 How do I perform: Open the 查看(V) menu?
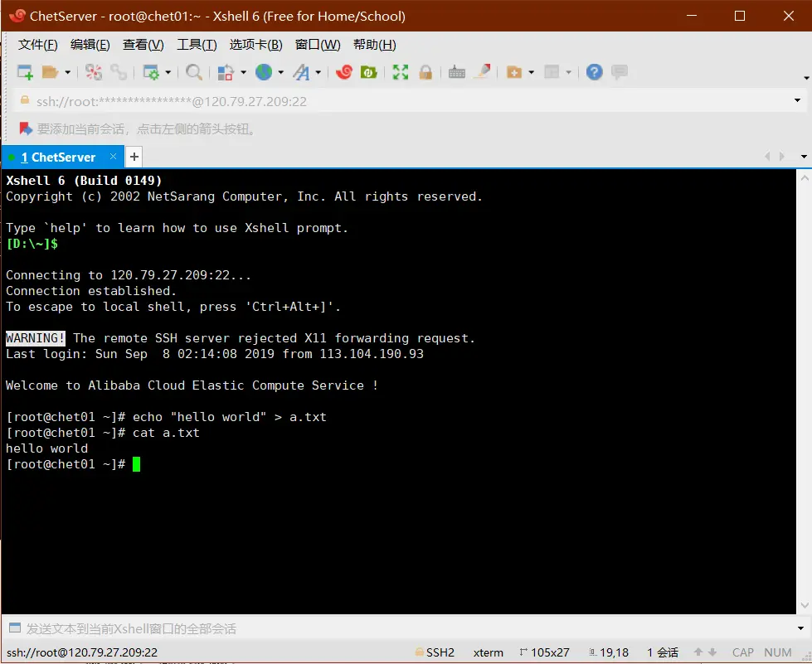[143, 45]
